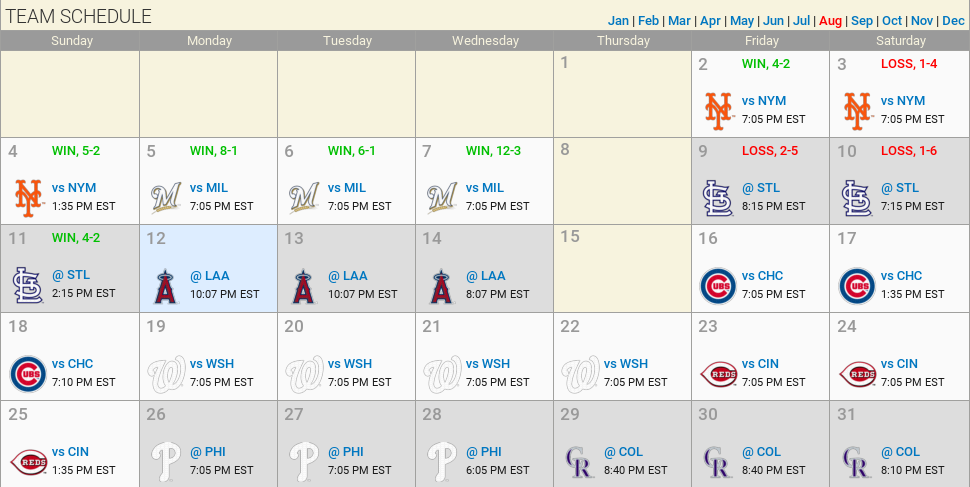The width and height of the screenshot is (970, 487).
Task: Open the vs CHC link on August 18
Action: [71, 364]
